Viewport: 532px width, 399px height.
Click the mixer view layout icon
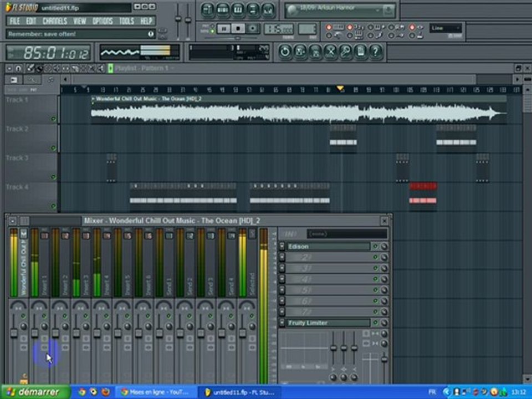pos(24,221)
